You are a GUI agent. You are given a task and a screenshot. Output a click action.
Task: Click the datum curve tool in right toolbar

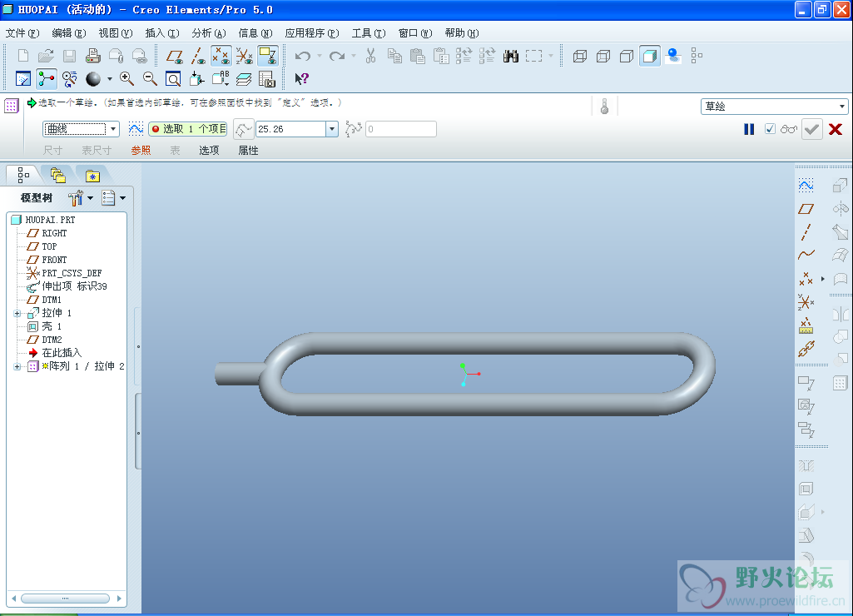(x=806, y=255)
